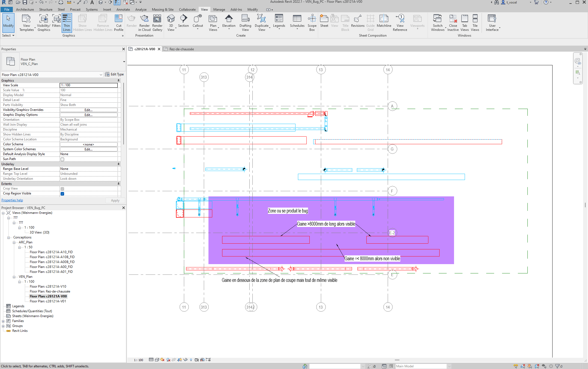Collapse the VEN_Plan tree branch
The height and width of the screenshot is (369, 588).
[14, 277]
